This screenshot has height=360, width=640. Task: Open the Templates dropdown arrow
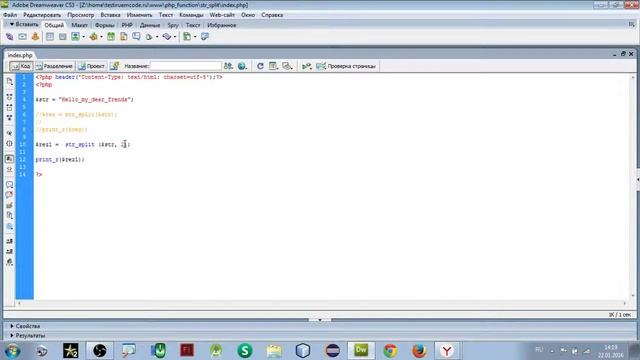(x=195, y=37)
